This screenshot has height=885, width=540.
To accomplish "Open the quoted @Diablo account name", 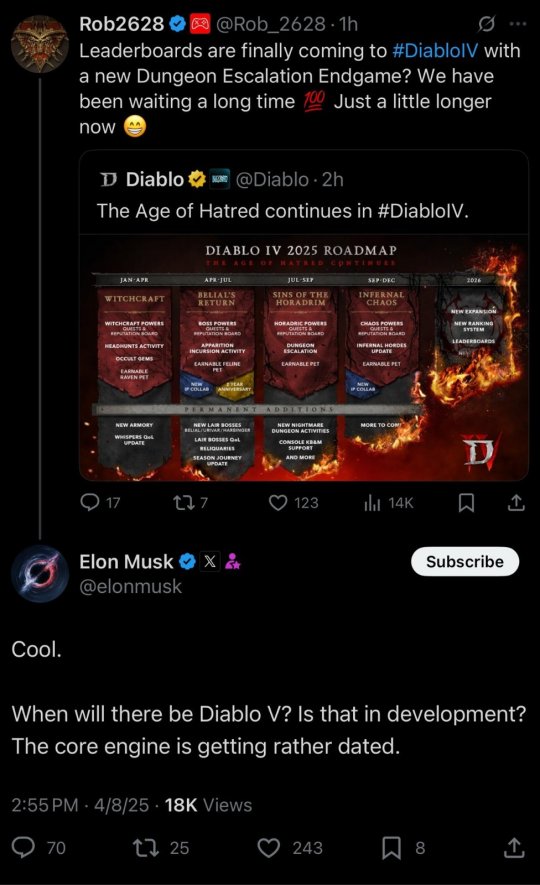I will [x=154, y=179].
